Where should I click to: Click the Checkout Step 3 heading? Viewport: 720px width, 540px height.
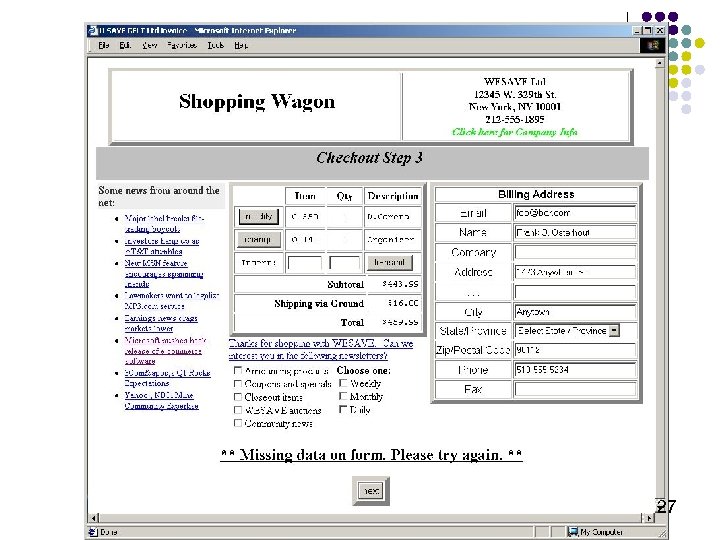(x=369, y=158)
